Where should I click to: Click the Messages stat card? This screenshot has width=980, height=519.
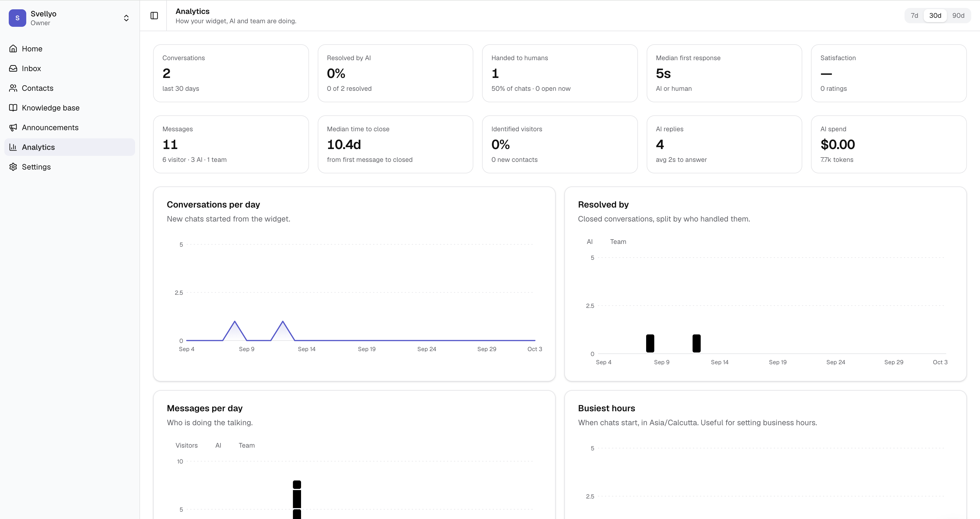[x=231, y=144]
